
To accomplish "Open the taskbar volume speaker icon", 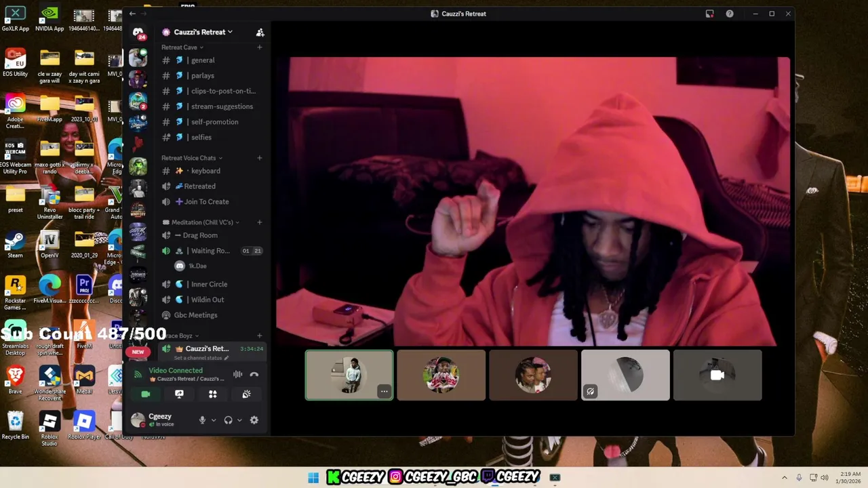I will point(825,478).
